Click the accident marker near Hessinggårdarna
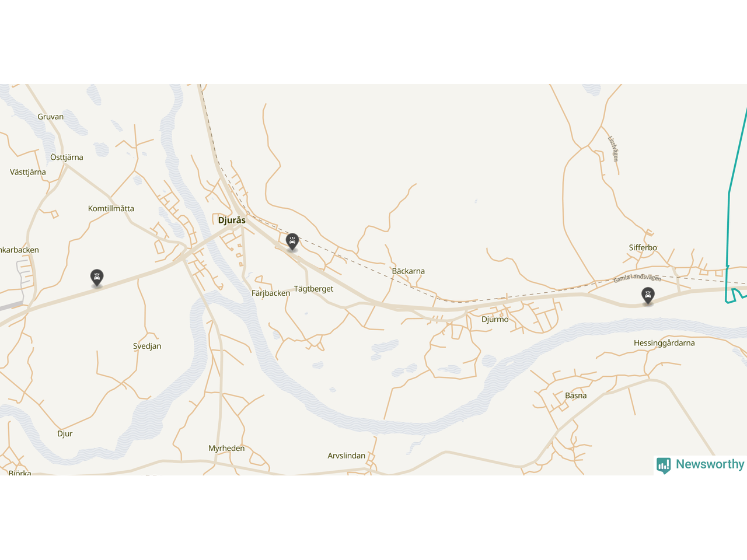Screen dimensions: 747x560 [648, 296]
